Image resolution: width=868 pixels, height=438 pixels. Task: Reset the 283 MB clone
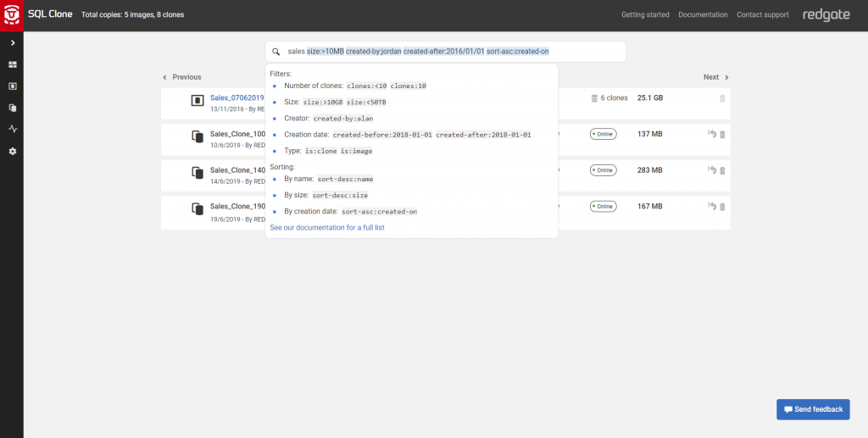[x=712, y=169]
